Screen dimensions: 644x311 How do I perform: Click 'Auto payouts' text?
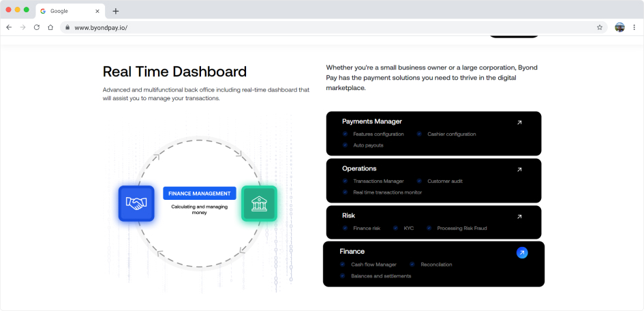368,145
